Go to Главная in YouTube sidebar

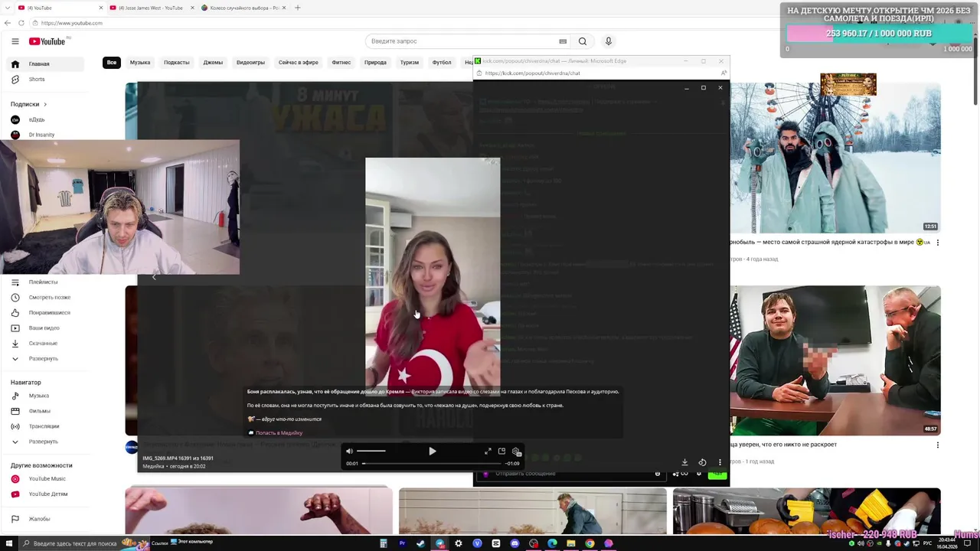[x=47, y=64]
